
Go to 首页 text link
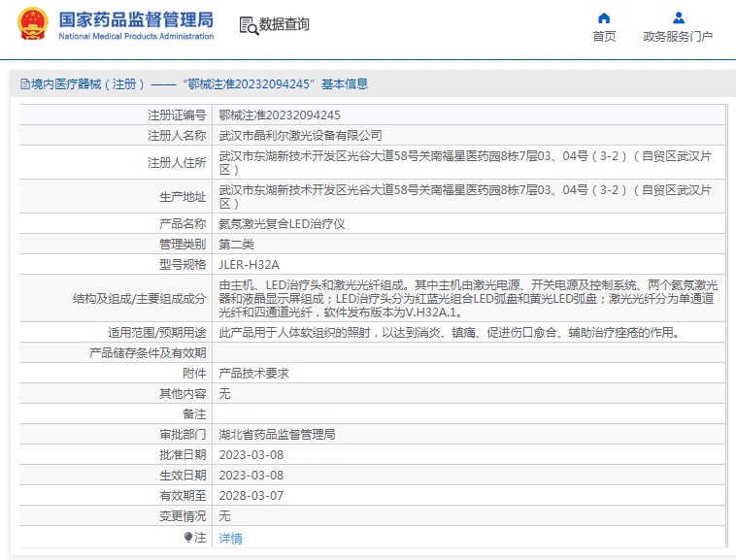tap(604, 37)
